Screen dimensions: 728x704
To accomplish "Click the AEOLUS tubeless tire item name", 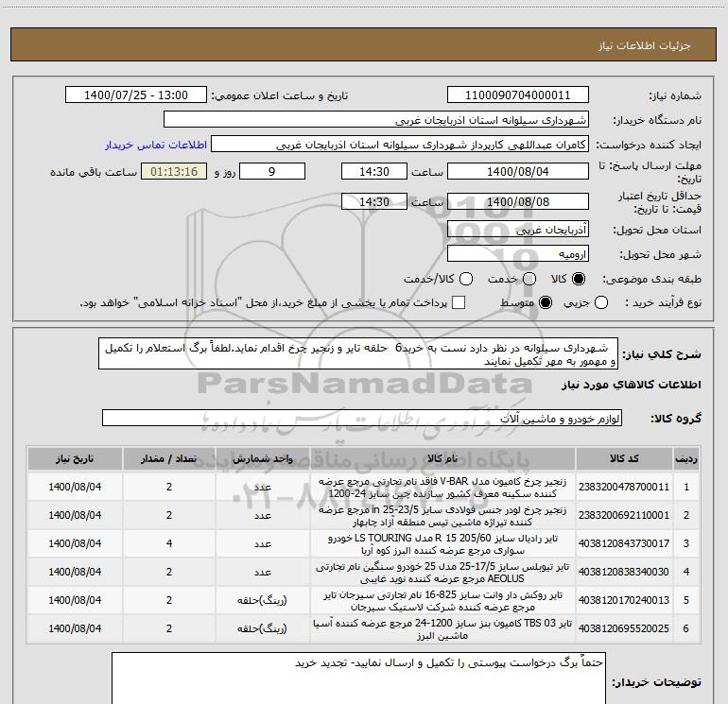I will [x=442, y=573].
